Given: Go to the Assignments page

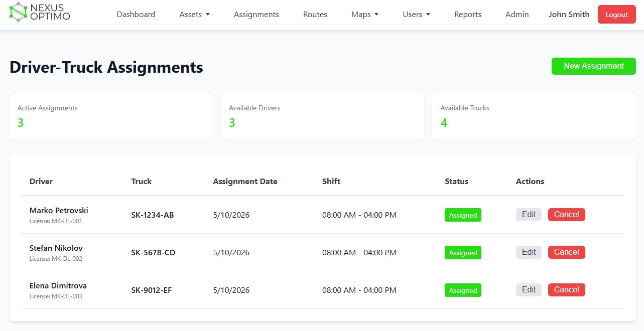Looking at the screenshot, I should [256, 15].
